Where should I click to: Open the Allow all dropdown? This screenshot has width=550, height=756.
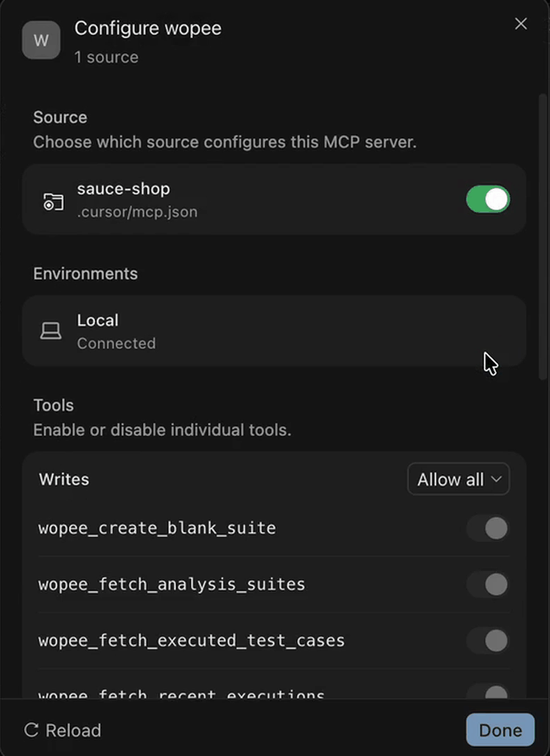pyautogui.click(x=458, y=479)
